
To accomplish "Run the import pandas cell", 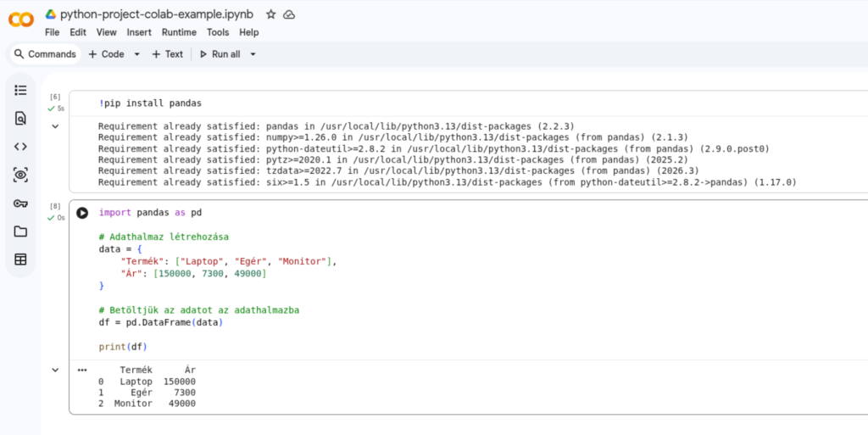I will click(x=82, y=213).
